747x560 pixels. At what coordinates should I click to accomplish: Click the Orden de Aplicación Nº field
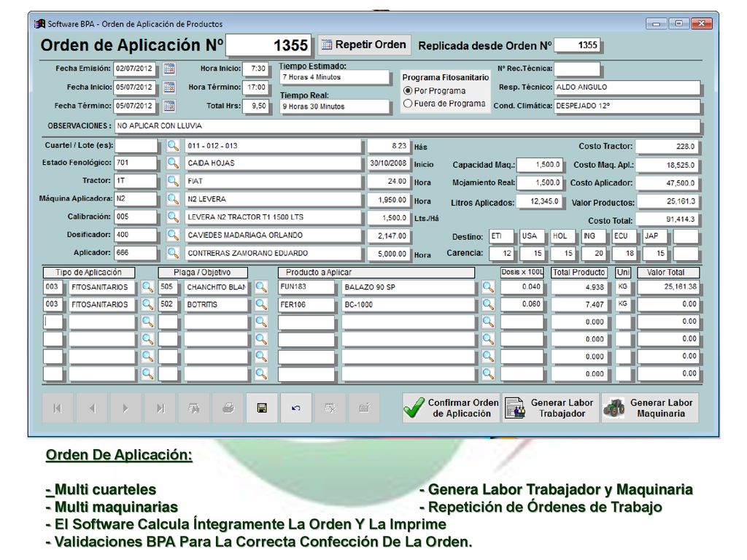pyautogui.click(x=268, y=45)
